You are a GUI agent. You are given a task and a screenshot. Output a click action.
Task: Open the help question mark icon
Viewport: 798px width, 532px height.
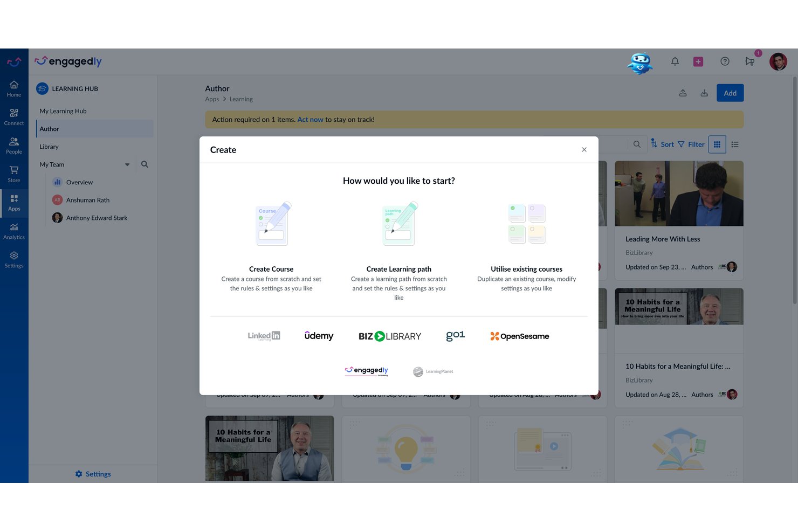(725, 61)
